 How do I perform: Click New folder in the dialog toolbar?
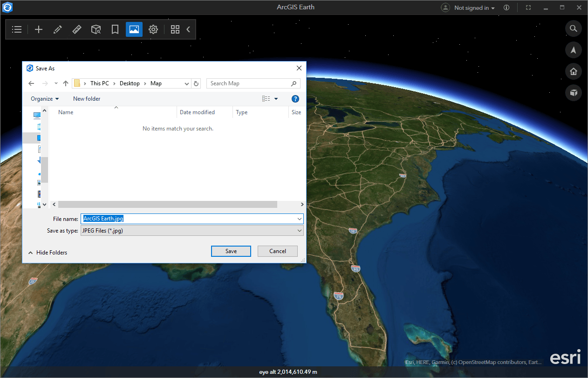pyautogui.click(x=86, y=98)
